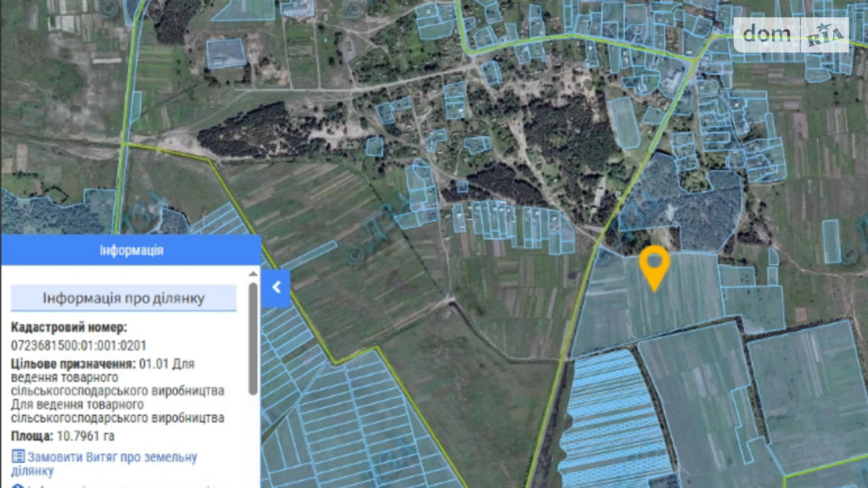Click the RIA logo in the watermark
This screenshot has width=868, height=488.
pos(825,35)
